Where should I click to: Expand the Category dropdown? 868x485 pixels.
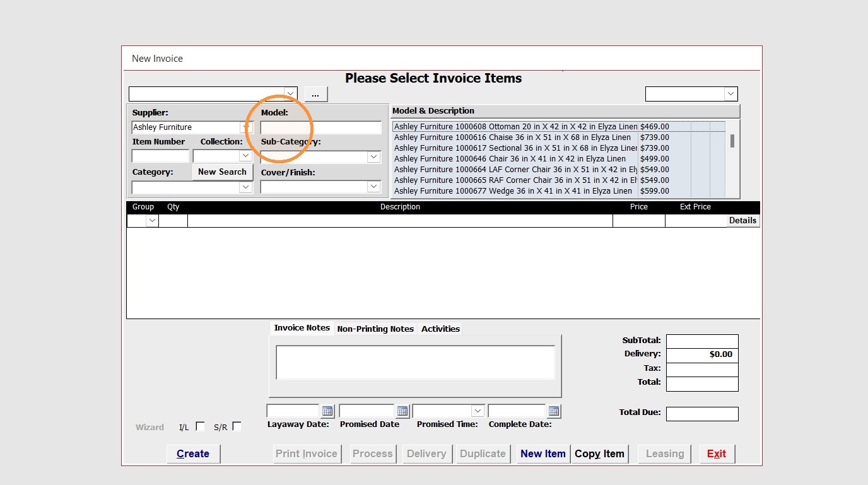point(246,187)
